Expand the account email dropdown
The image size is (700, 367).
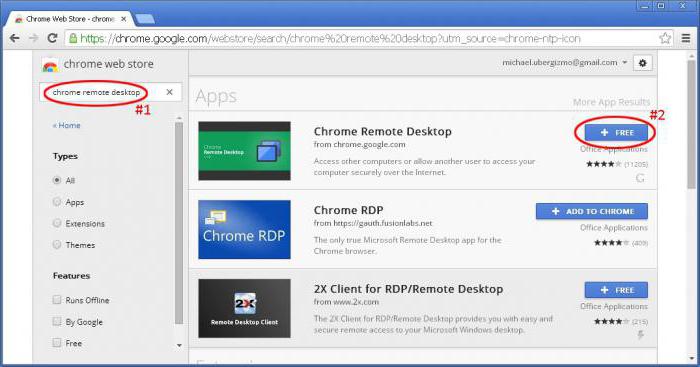click(625, 63)
